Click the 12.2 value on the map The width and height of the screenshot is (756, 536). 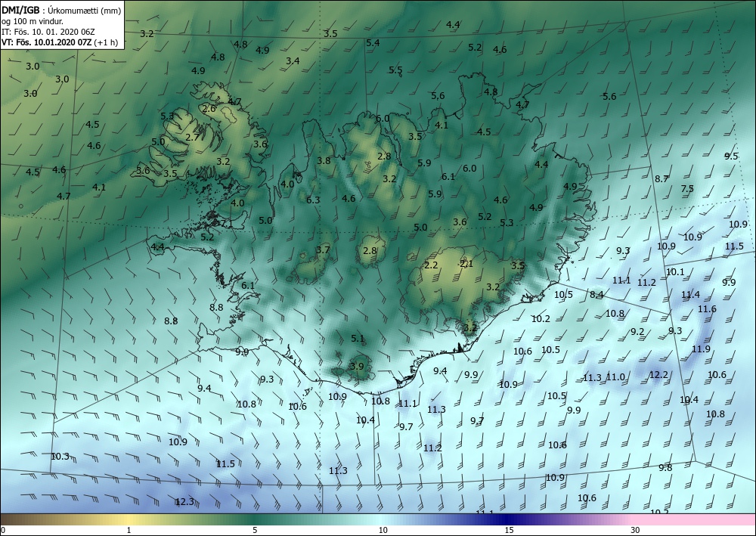658,374
